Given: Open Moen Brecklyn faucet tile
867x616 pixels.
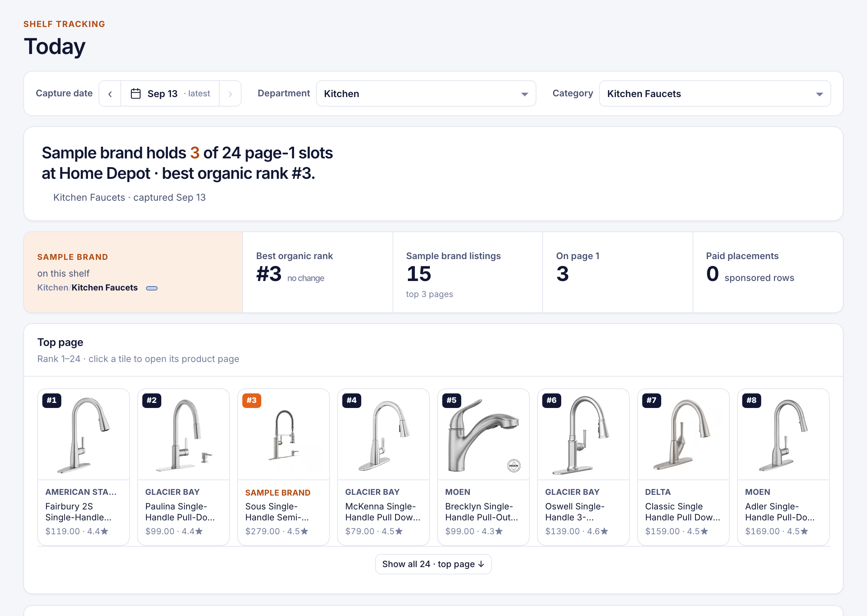Looking at the screenshot, I should pos(483,467).
